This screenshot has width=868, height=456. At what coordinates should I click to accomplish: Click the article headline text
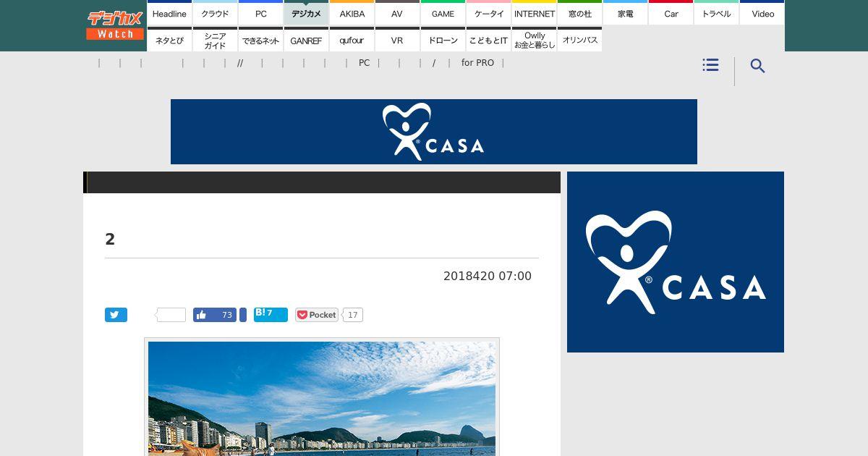[x=110, y=240]
